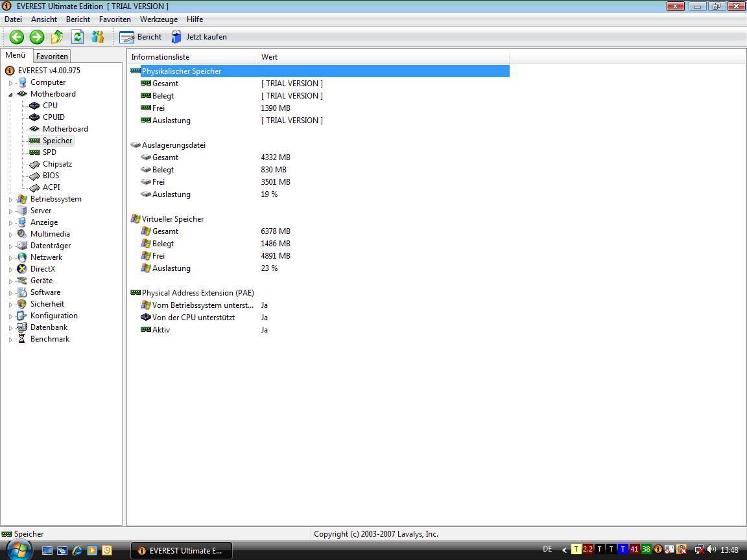Open the Werkzeuge menu
The image size is (747, 560).
(159, 19)
